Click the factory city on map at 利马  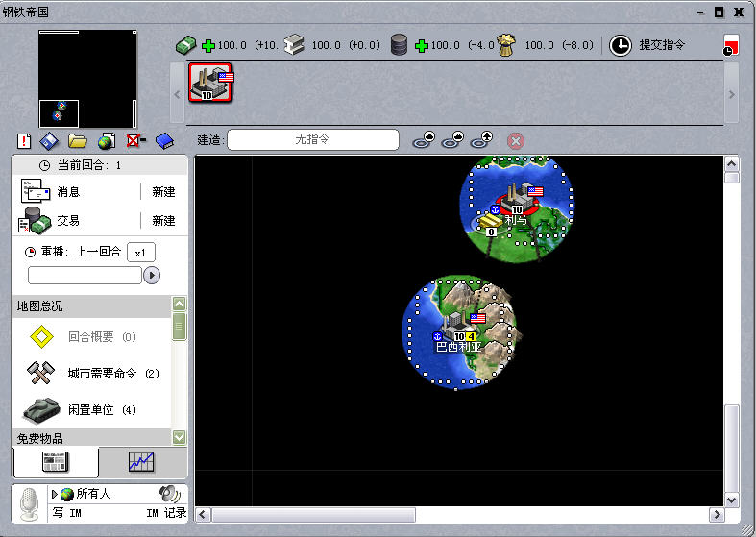coord(519,199)
